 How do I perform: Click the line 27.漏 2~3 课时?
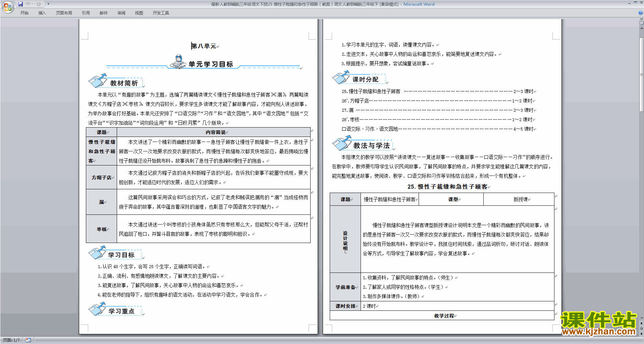coord(437,110)
